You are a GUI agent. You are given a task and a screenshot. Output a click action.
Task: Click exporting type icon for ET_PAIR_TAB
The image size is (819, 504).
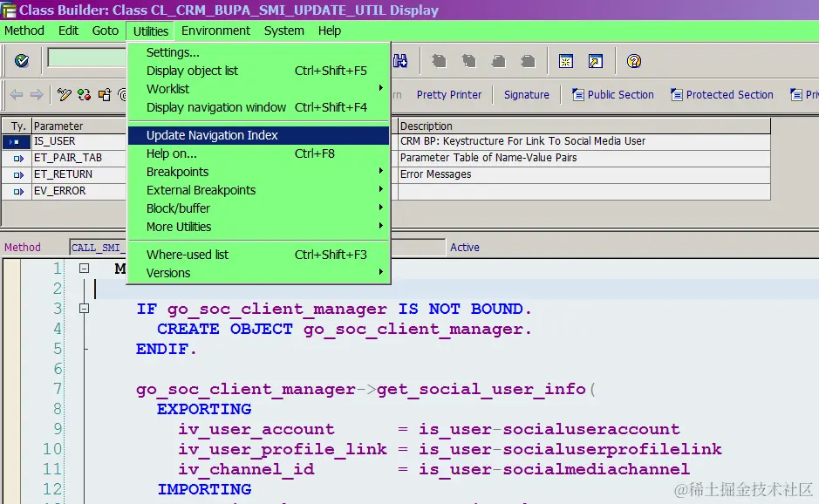coord(18,158)
